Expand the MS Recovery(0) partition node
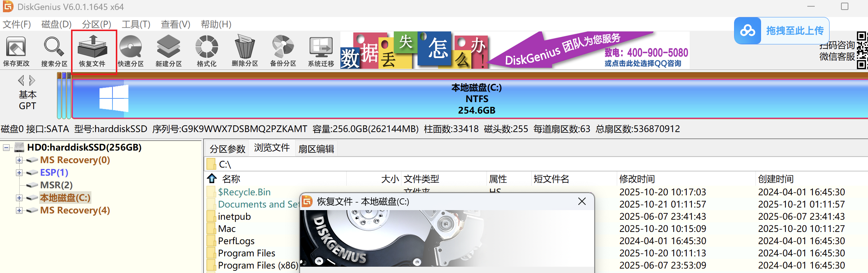The image size is (868, 273). point(19,160)
